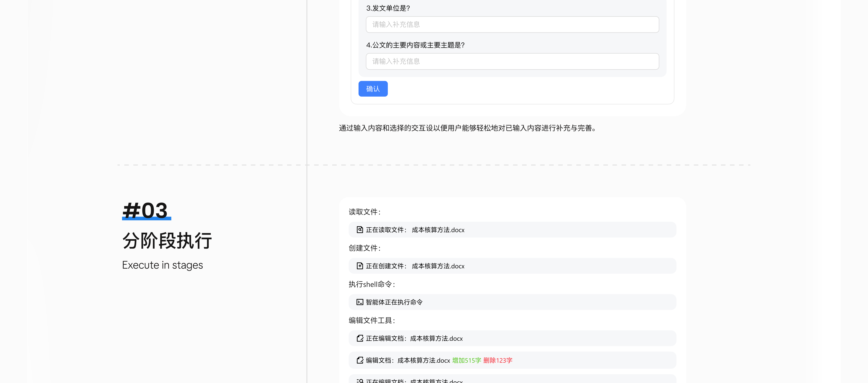This screenshot has width=868, height=383.
Task: Click the terminal icon beside 智能体正在执行命令
Action: tap(359, 302)
